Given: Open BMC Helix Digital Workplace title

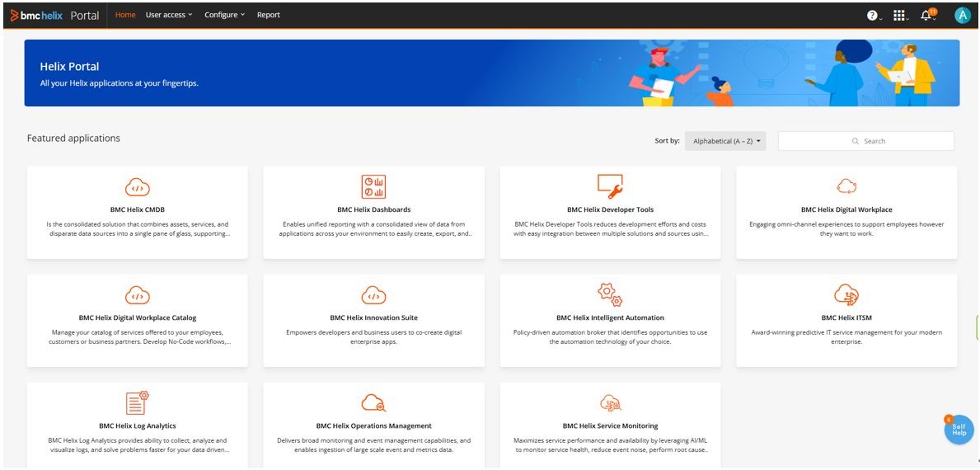Looking at the screenshot, I should tap(846, 210).
